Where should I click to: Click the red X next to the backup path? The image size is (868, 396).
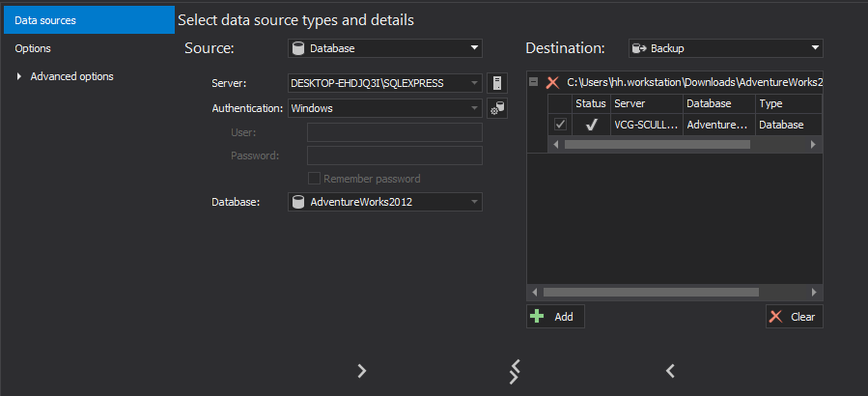(552, 83)
